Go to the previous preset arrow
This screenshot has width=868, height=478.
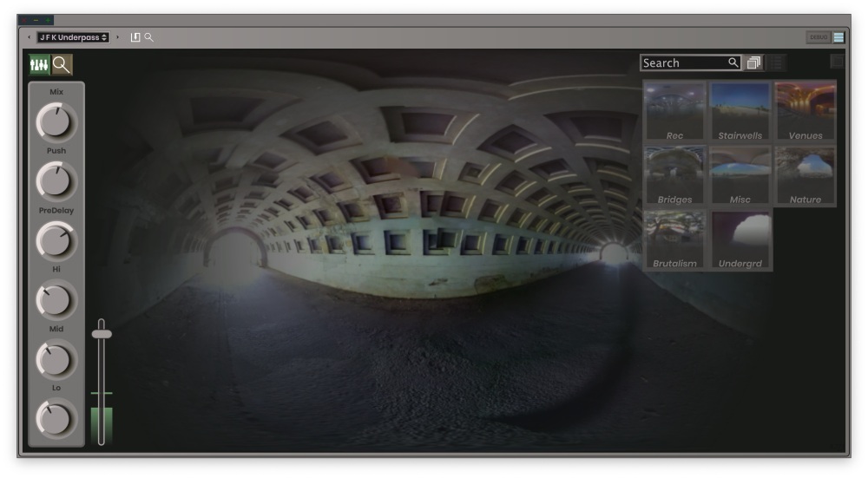(x=29, y=37)
